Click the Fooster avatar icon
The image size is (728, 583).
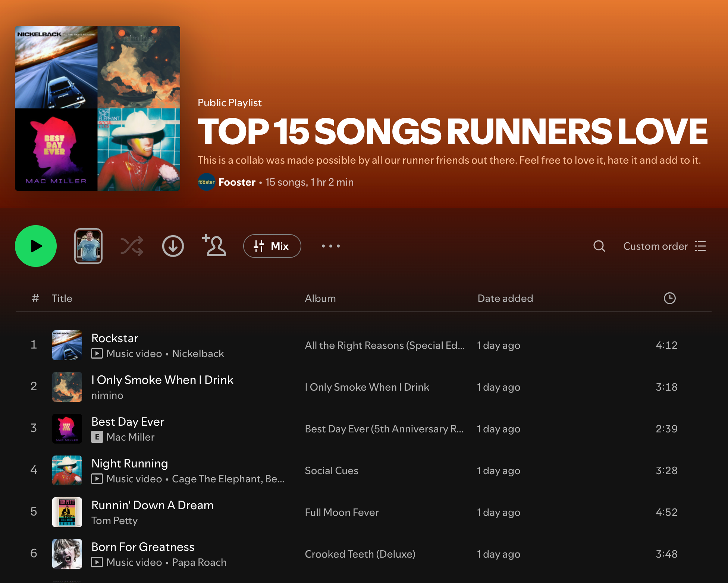point(206,182)
